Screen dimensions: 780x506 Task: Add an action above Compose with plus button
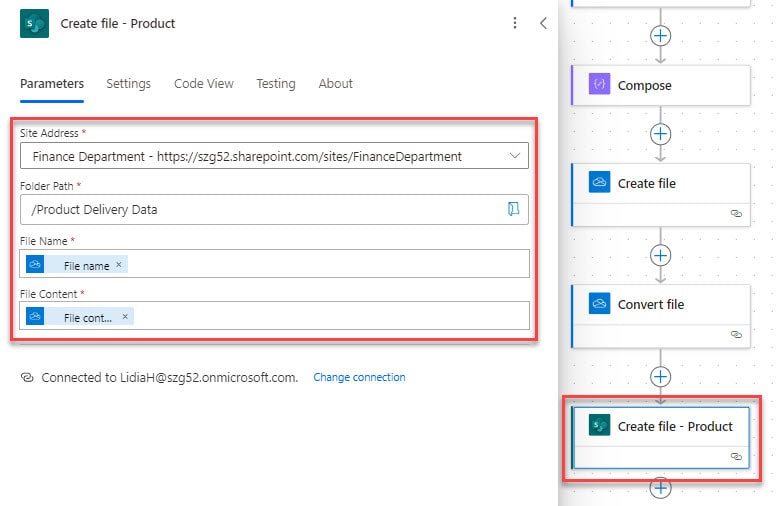pyautogui.click(x=661, y=36)
